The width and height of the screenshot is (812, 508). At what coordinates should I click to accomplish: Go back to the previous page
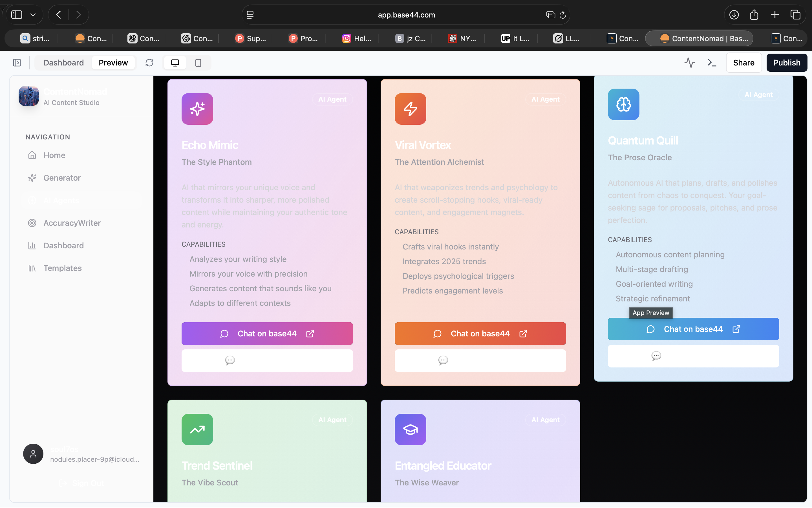(x=58, y=14)
